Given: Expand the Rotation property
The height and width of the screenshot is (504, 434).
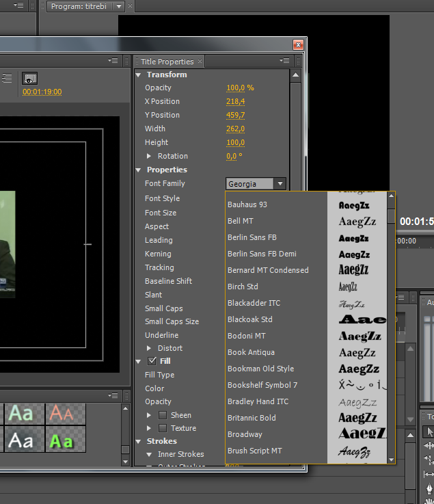Looking at the screenshot, I should (149, 156).
